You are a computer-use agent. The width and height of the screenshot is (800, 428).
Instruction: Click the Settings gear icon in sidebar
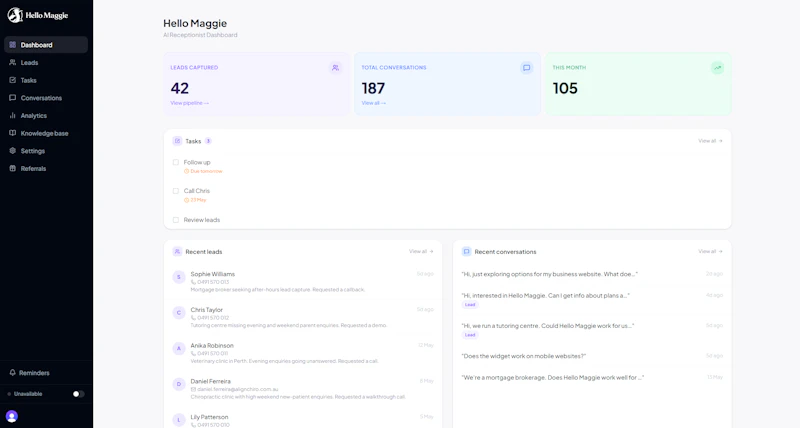point(13,151)
